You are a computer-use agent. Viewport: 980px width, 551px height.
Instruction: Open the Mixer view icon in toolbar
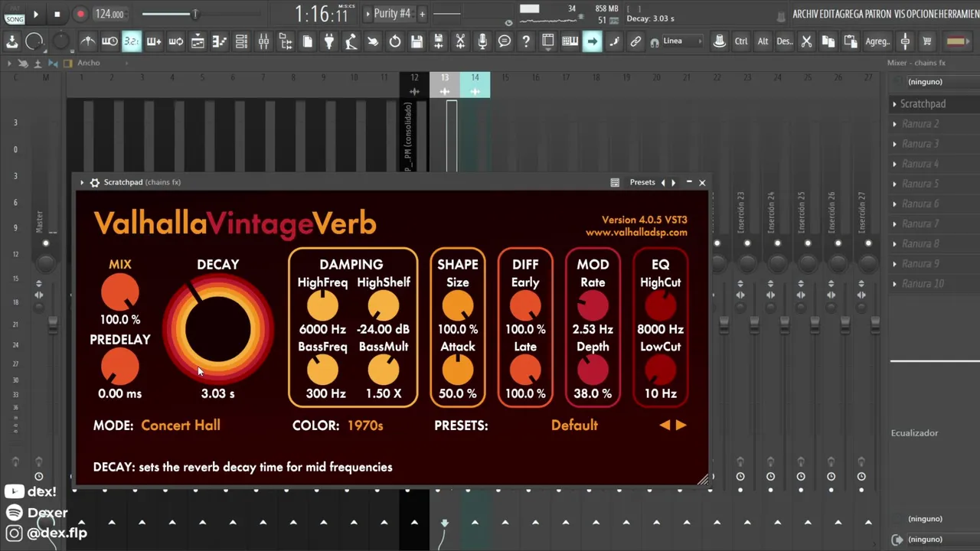point(263,41)
